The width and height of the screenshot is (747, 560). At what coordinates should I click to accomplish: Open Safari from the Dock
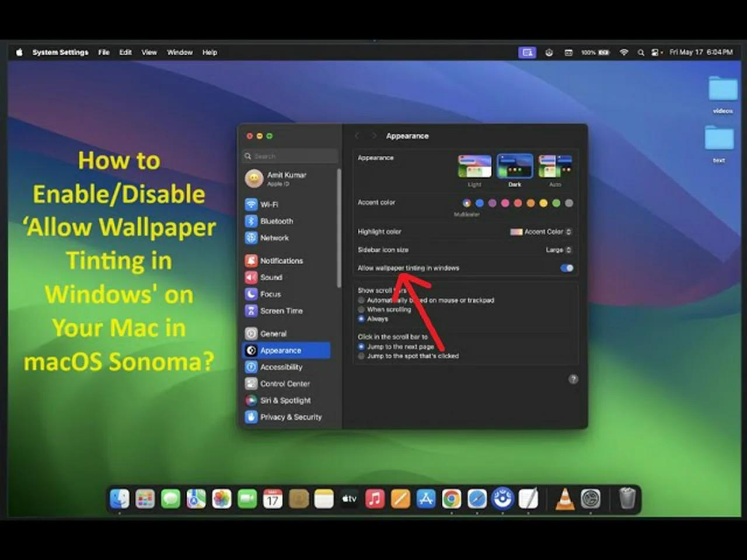tap(477, 499)
